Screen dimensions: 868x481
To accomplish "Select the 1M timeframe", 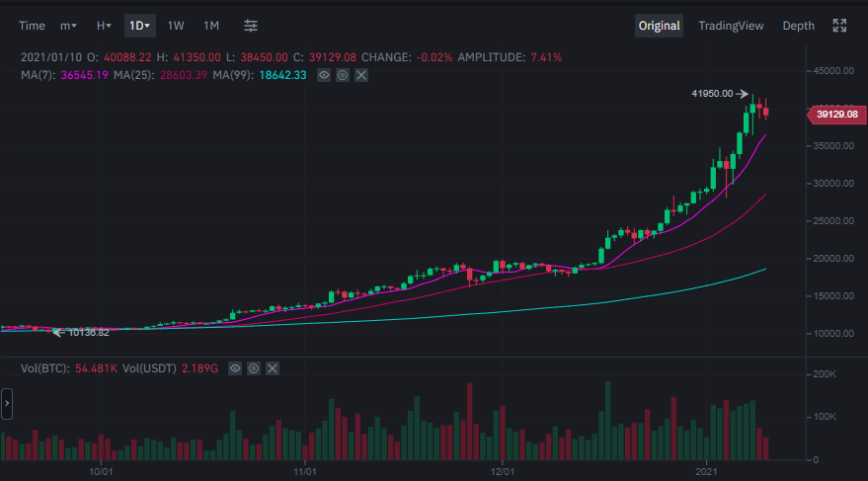I will coord(211,26).
